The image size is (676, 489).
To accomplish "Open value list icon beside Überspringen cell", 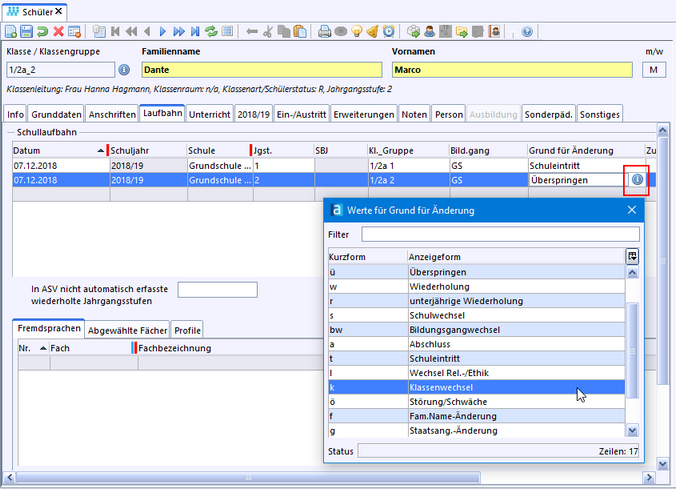I will [637, 180].
